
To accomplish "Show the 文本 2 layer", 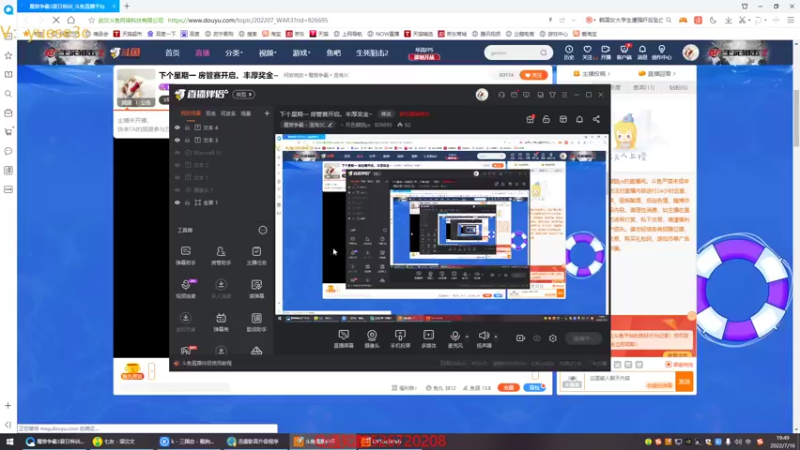I will pos(177,165).
